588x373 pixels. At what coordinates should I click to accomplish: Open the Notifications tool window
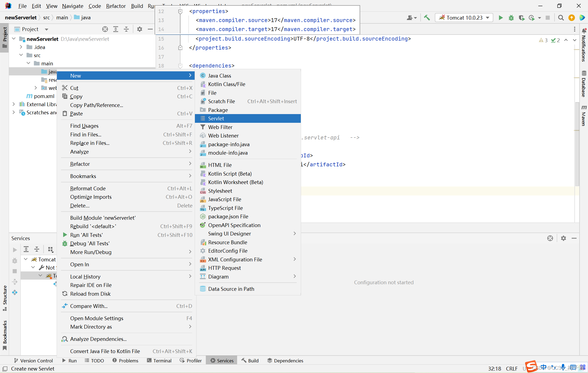pos(584,45)
